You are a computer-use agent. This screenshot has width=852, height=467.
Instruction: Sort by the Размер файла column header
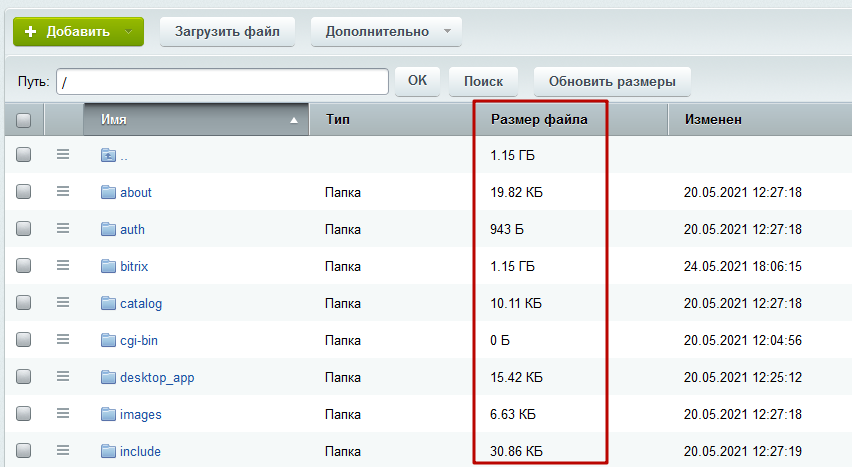(539, 120)
